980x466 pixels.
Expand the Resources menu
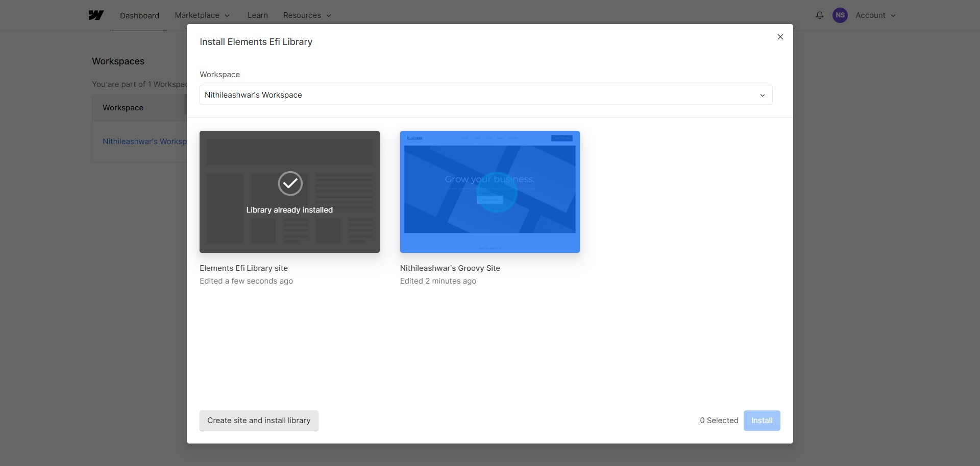(x=307, y=15)
